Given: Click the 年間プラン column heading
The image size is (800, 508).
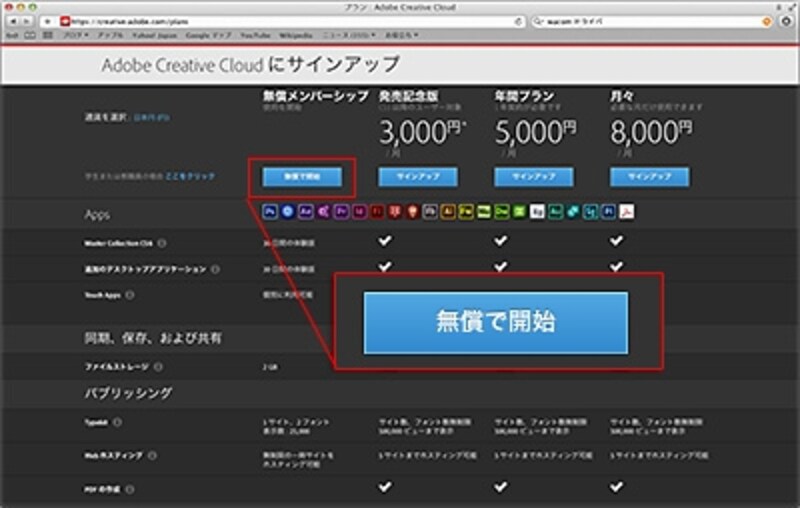Looking at the screenshot, I should click(524, 96).
